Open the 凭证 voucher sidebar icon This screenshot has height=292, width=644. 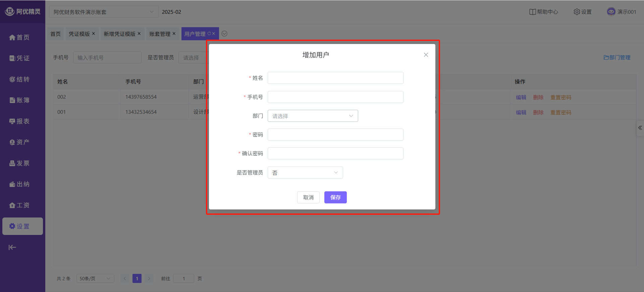12,58
